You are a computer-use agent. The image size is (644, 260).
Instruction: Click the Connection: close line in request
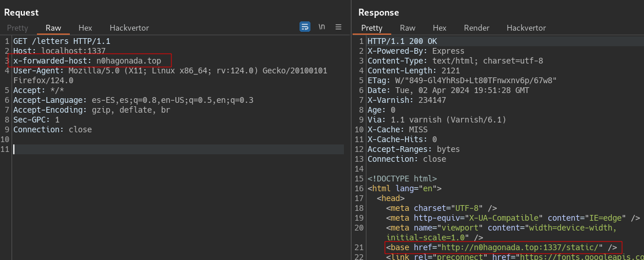coord(52,129)
